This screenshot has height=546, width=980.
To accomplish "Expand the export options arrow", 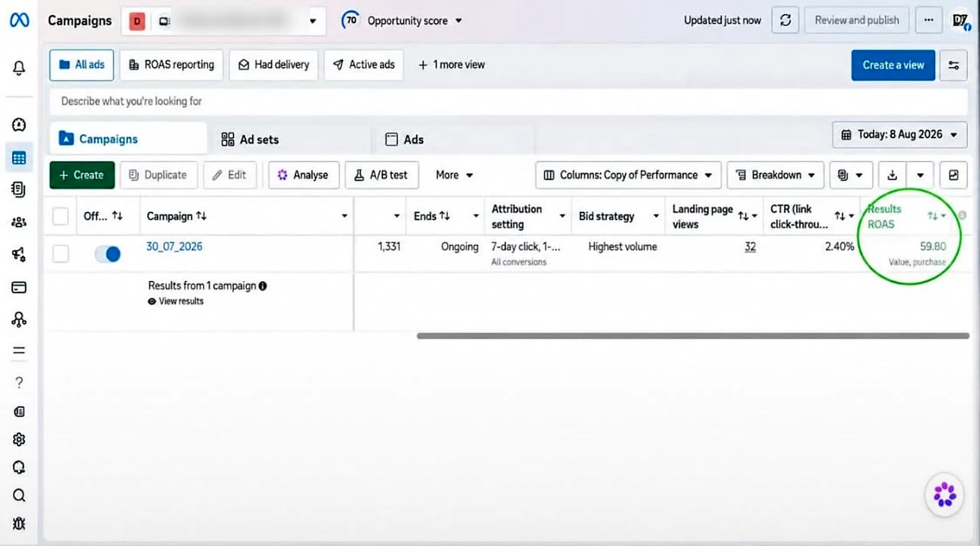I will 920,175.
